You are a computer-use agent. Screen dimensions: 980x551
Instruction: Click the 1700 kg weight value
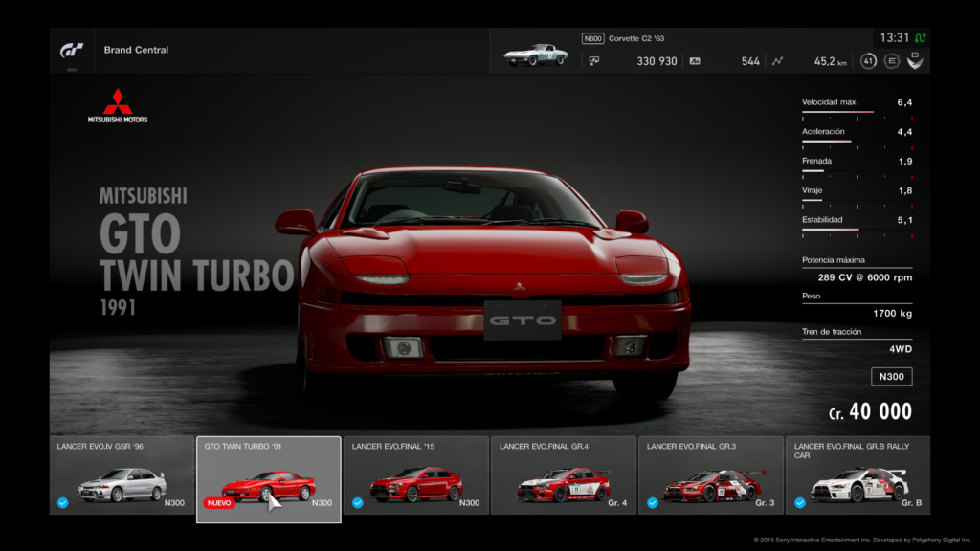point(893,314)
